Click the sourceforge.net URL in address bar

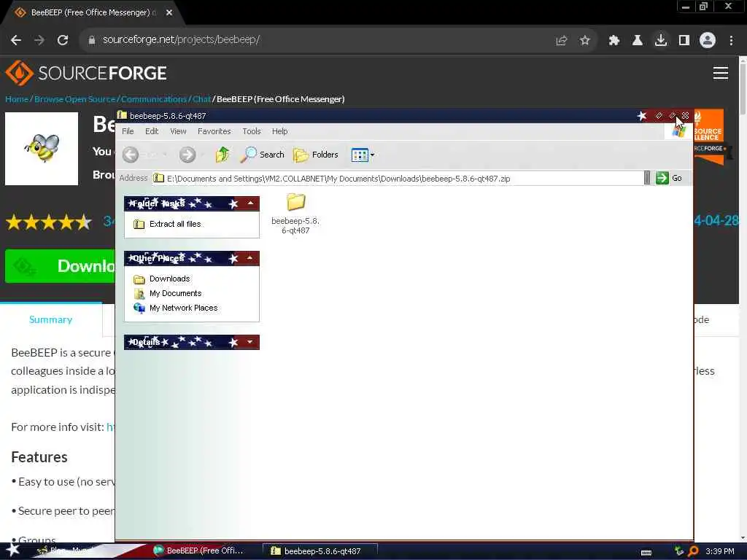coord(181,39)
